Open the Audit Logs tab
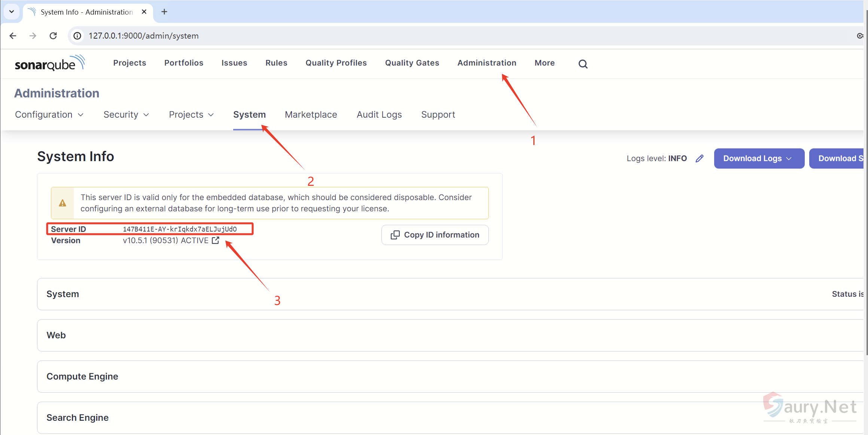 (379, 115)
